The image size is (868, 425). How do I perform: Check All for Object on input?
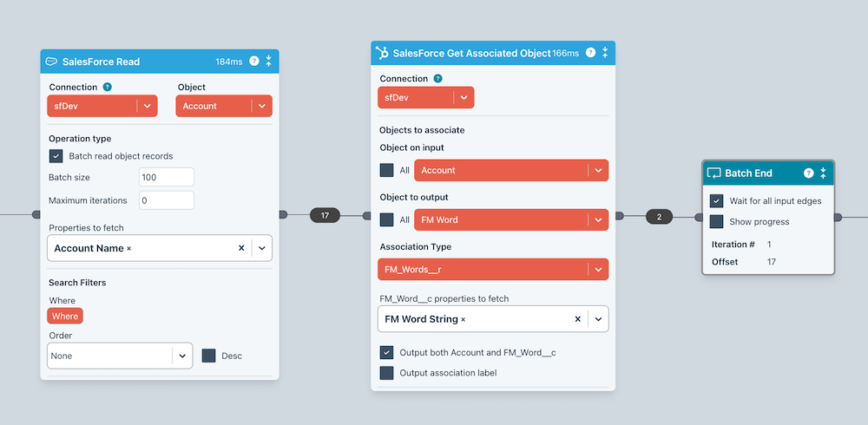pyautogui.click(x=386, y=171)
